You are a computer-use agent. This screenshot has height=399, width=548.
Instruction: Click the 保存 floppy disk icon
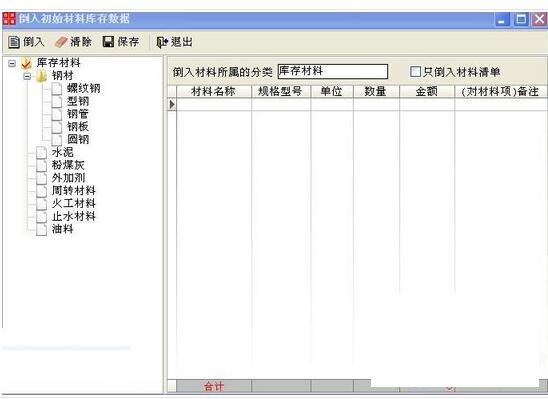pyautogui.click(x=108, y=42)
